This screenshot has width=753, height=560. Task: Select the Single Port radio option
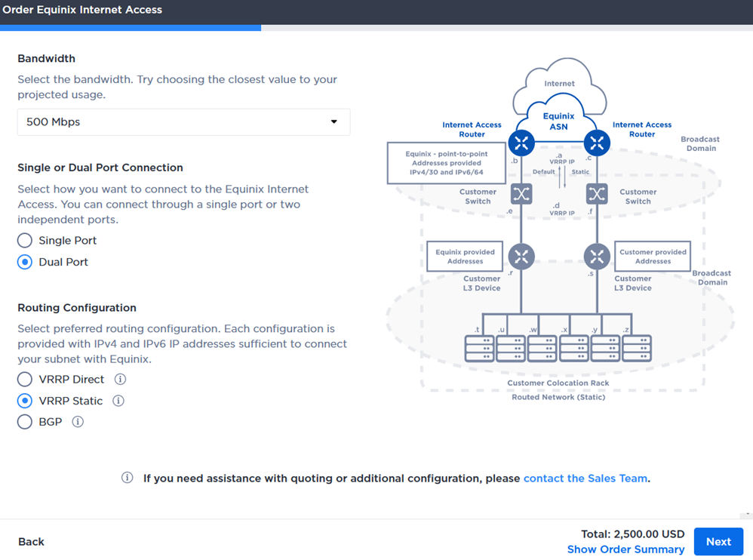tap(25, 240)
